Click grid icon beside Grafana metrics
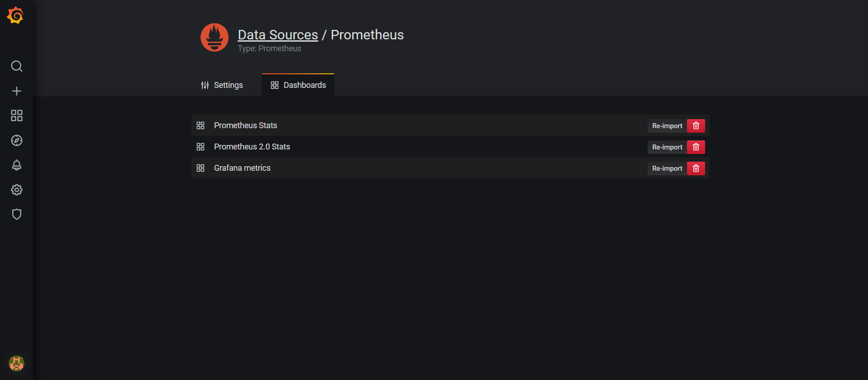The image size is (868, 380). [x=200, y=168]
